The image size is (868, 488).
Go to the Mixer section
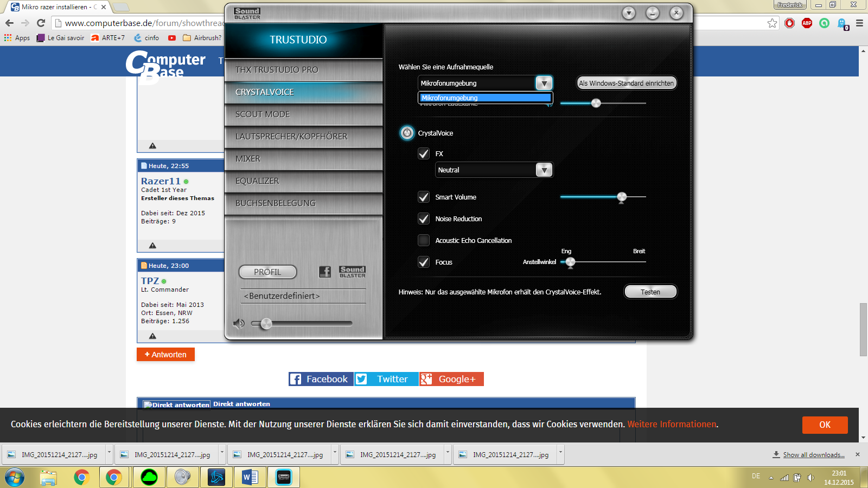pyautogui.click(x=303, y=159)
